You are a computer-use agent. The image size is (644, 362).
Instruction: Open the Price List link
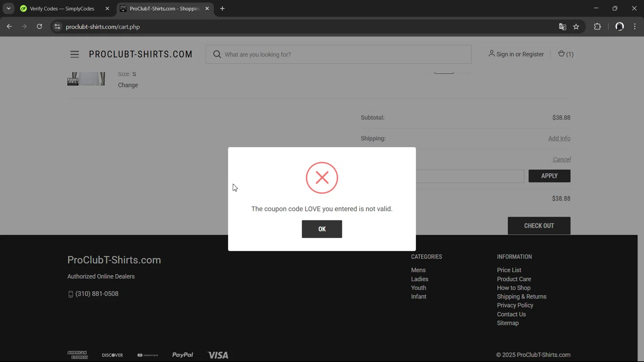coord(509,270)
